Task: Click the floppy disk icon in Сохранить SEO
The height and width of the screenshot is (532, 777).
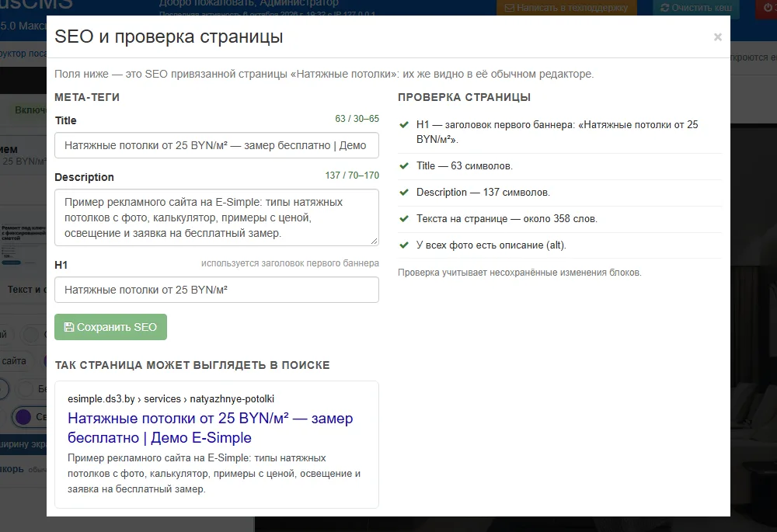Action: tap(69, 327)
